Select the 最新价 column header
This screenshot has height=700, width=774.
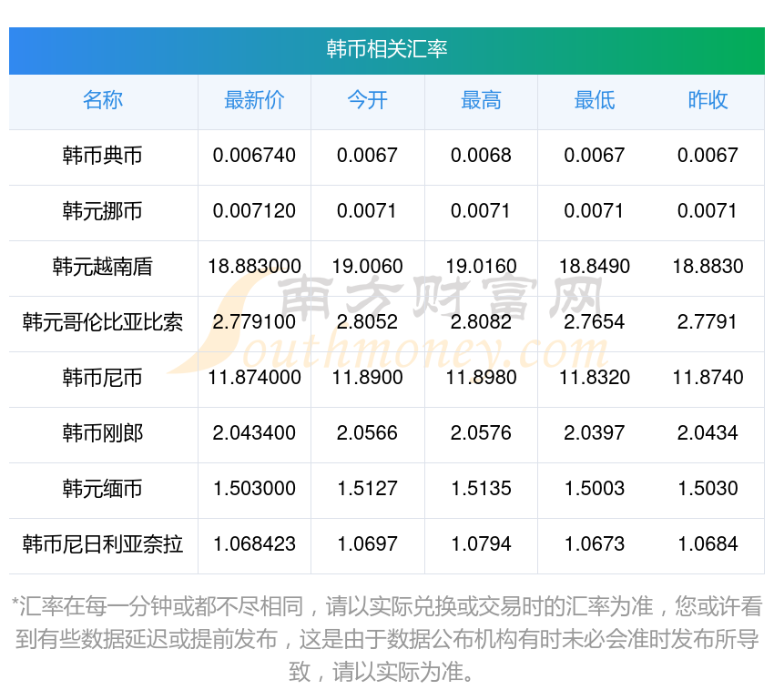pos(254,100)
